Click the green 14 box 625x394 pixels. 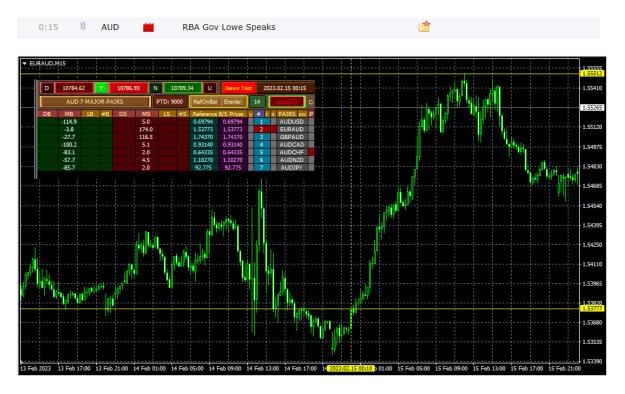click(x=257, y=102)
